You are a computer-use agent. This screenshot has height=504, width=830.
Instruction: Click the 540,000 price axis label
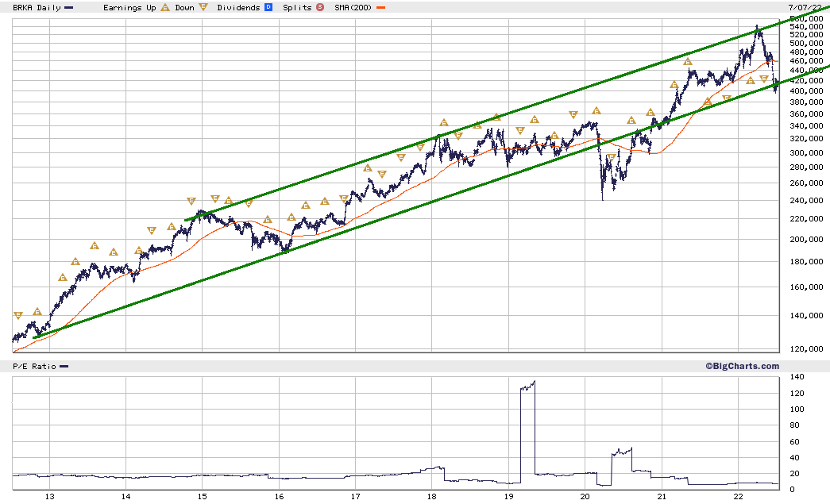point(806,27)
